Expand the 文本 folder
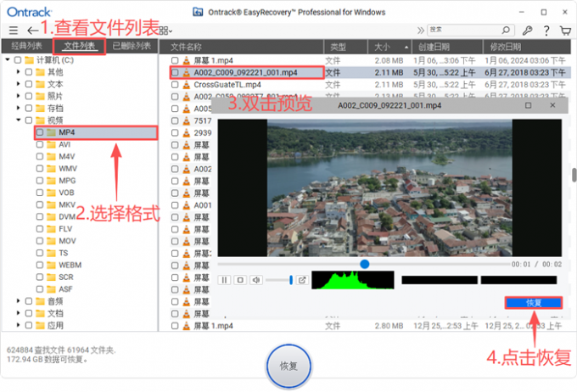Image resolution: width=577 pixels, height=392 pixels. point(18,84)
